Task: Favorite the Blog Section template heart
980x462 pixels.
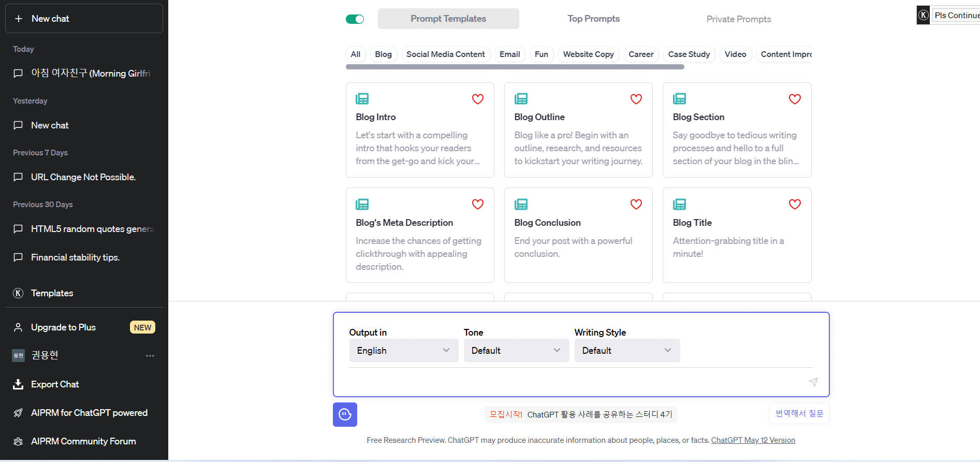Action: point(795,99)
